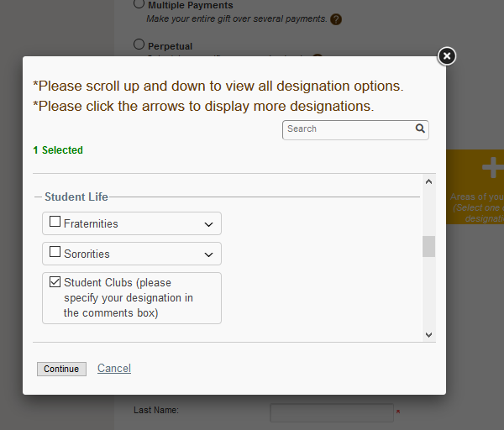Image resolution: width=504 pixels, height=430 pixels.
Task: Click the Sororities label text
Action: coord(87,254)
